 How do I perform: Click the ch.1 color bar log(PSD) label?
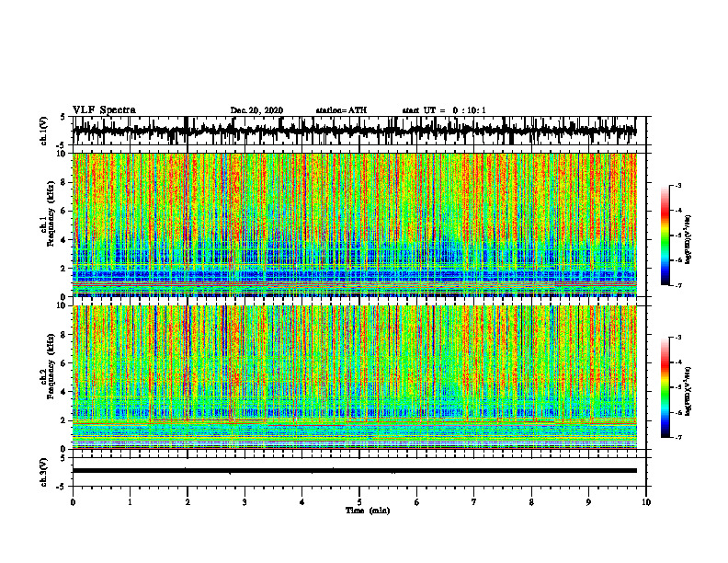(688, 240)
